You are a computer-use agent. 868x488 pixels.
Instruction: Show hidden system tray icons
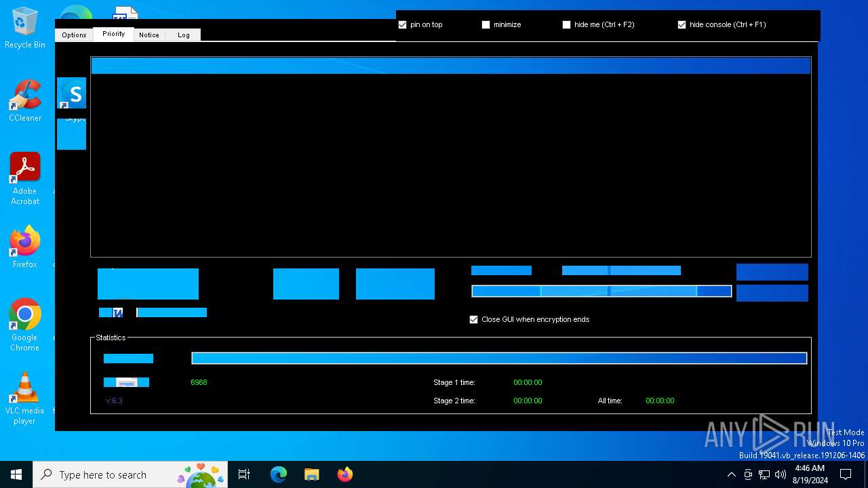(731, 474)
